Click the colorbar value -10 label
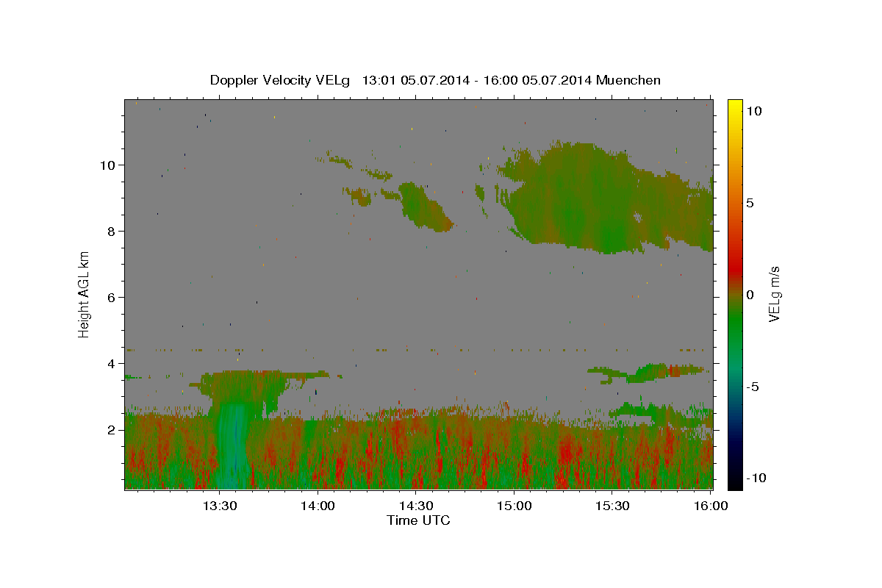Viewport: 882px width, 588px height. [x=755, y=478]
